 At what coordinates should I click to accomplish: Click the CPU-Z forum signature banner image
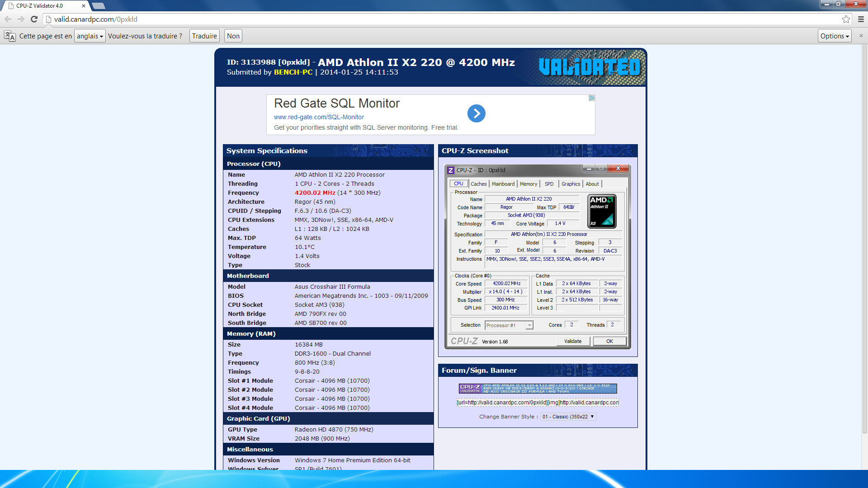[538, 389]
